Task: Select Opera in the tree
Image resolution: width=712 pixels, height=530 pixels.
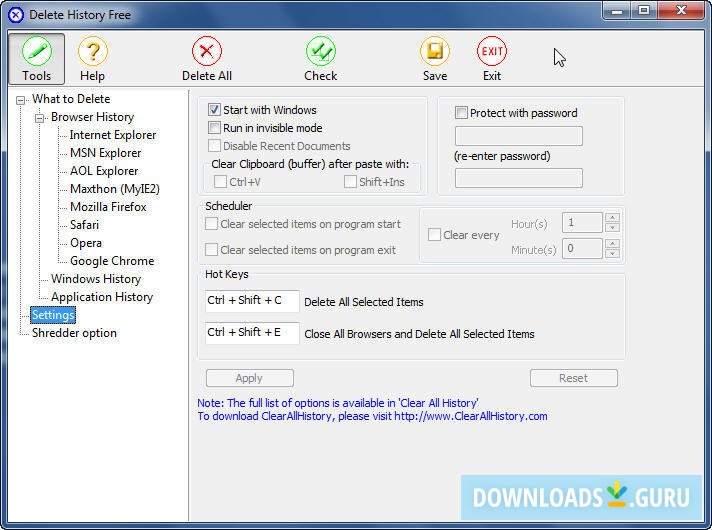Action: tap(86, 243)
